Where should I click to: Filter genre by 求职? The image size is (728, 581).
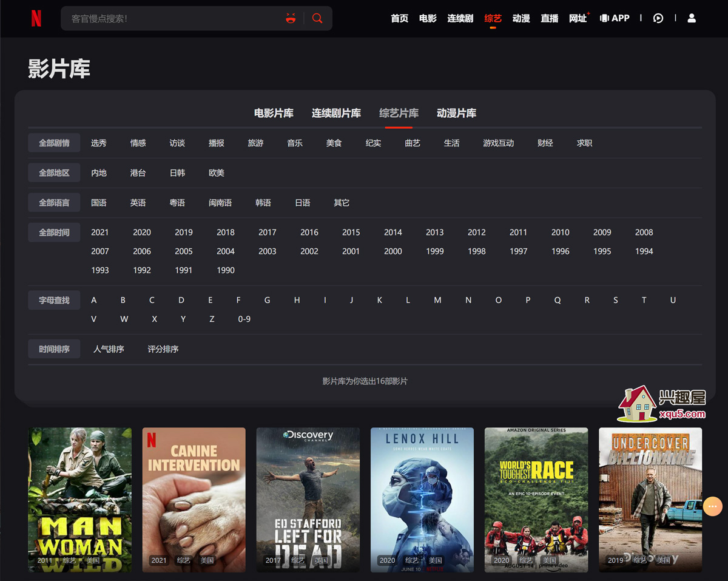pos(584,143)
